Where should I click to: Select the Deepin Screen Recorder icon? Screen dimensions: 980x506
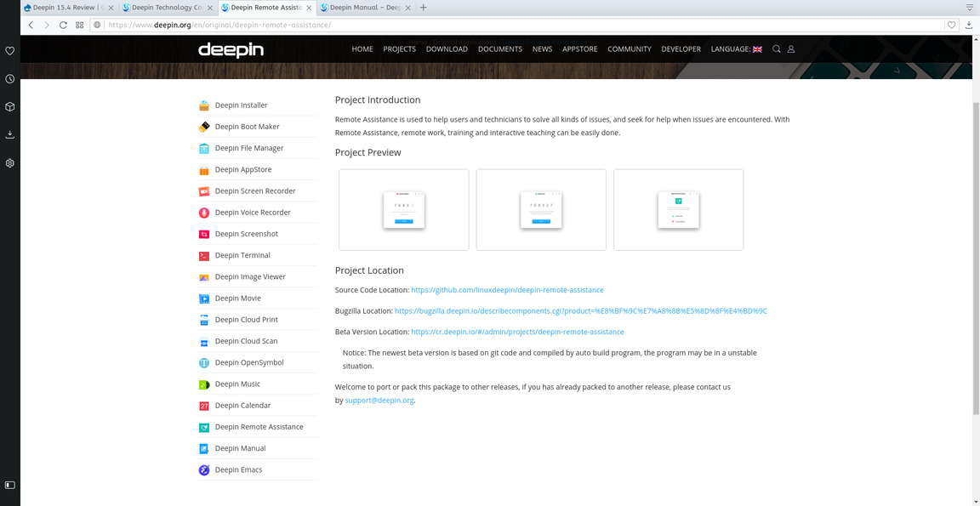coord(204,191)
